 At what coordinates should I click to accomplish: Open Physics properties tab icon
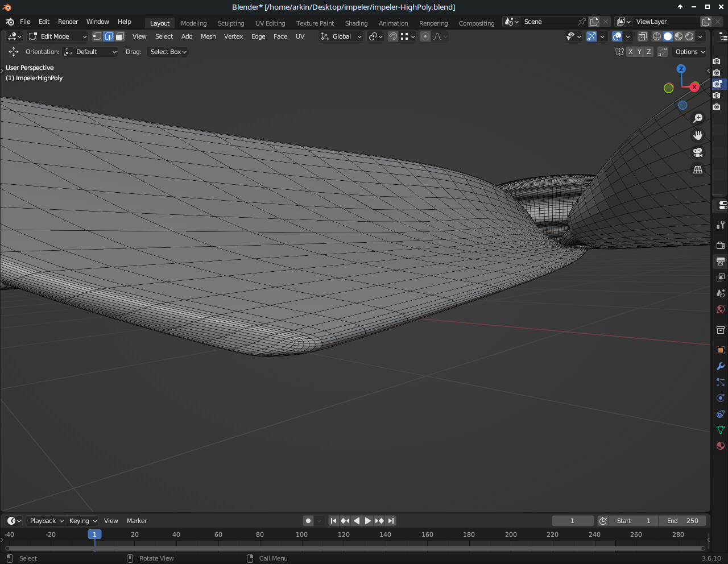tap(721, 398)
